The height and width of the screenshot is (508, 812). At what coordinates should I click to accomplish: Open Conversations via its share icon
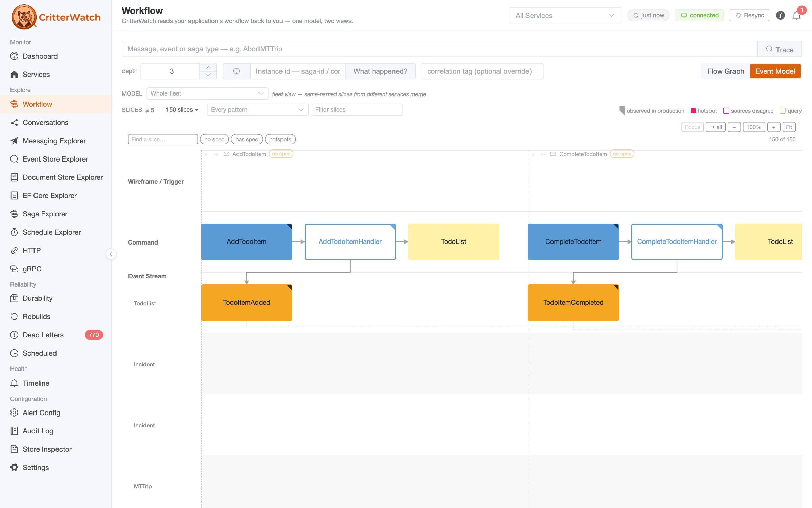[x=14, y=123]
